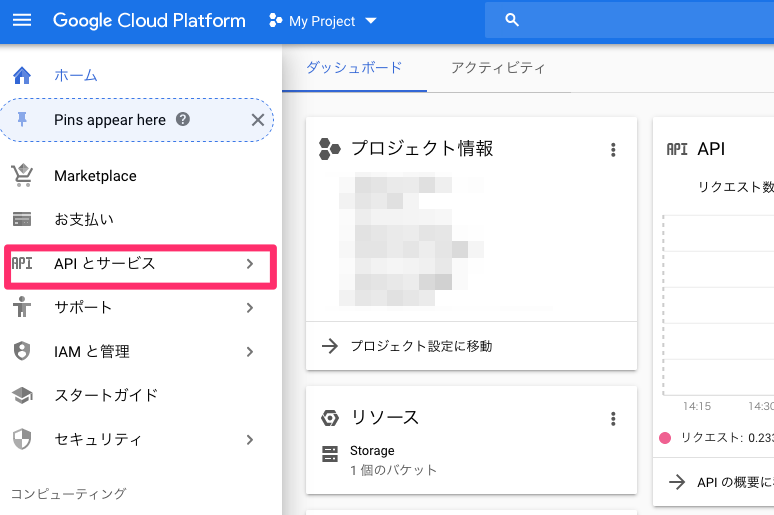Click the お支払い billing card icon
774x515 pixels.
22,219
